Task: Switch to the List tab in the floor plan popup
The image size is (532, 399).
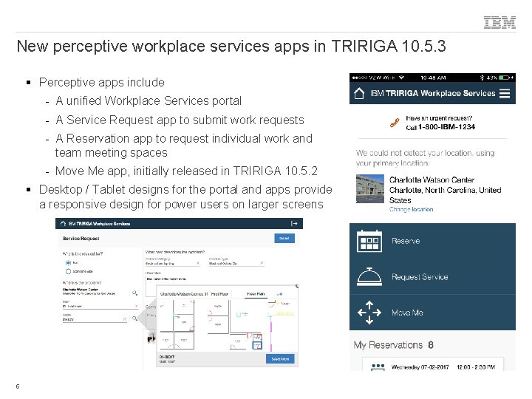Action: [x=279, y=294]
